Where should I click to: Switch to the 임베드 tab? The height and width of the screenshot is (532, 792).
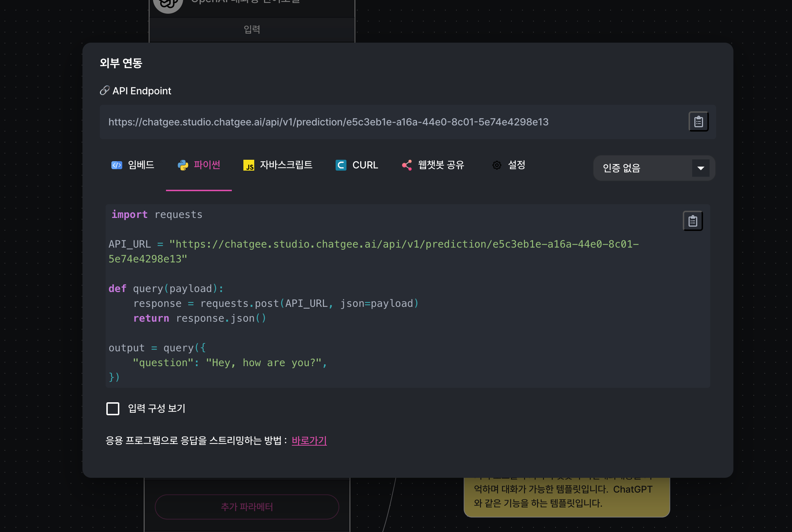click(141, 165)
